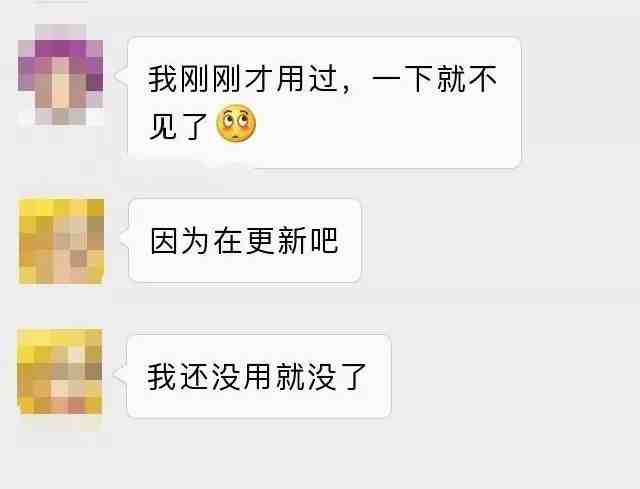Click the character 吧 ending the second message
The width and height of the screenshot is (640, 489).
324,241
